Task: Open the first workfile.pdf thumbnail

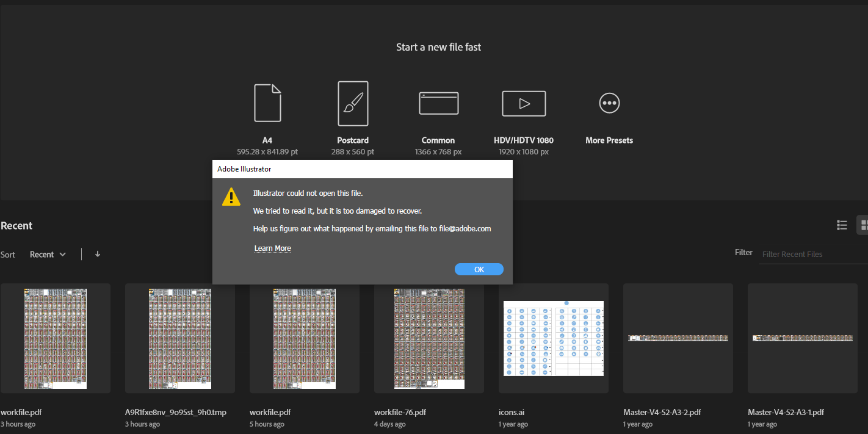Action: coord(56,338)
